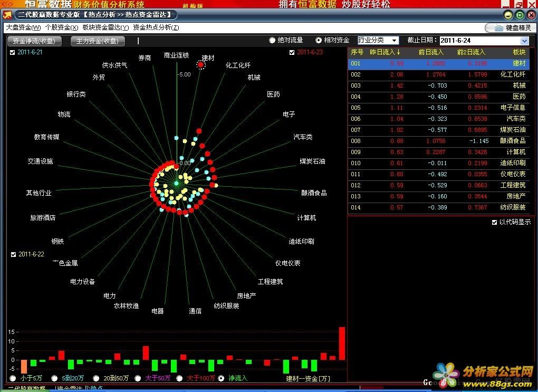Click the 板块 column header
538x392 pixels.
tap(519, 52)
